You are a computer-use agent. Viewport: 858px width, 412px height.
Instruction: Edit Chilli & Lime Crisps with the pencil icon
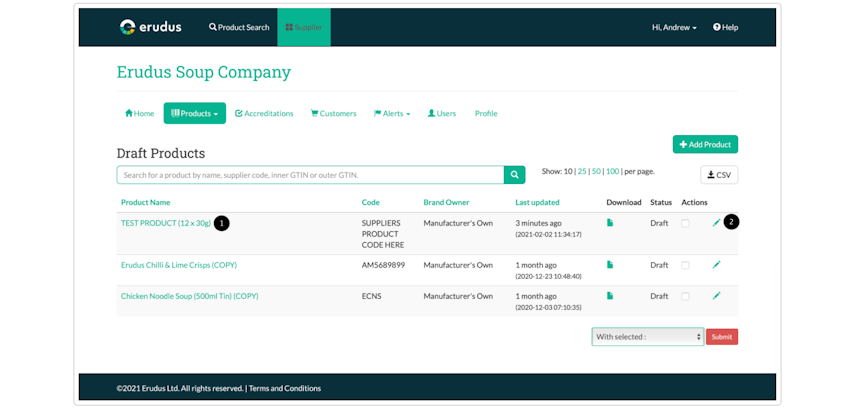coord(716,264)
